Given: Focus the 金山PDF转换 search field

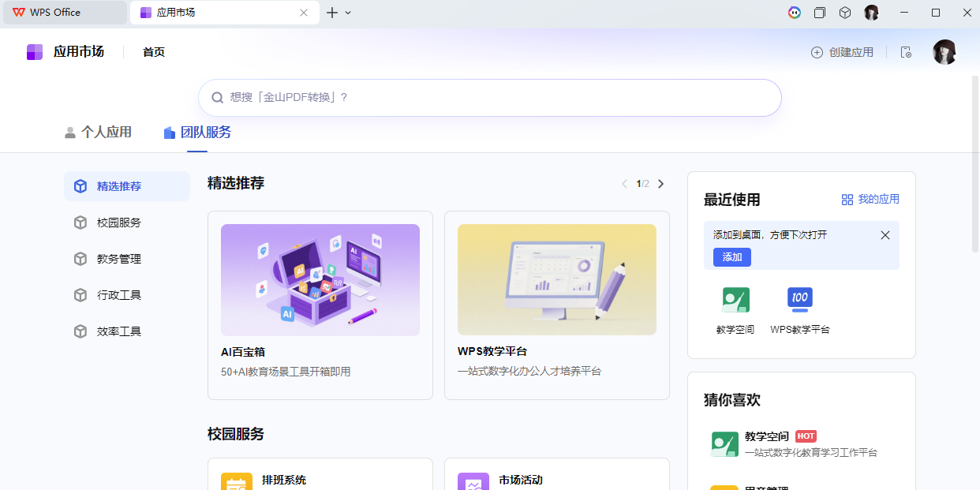Looking at the screenshot, I should coord(489,98).
